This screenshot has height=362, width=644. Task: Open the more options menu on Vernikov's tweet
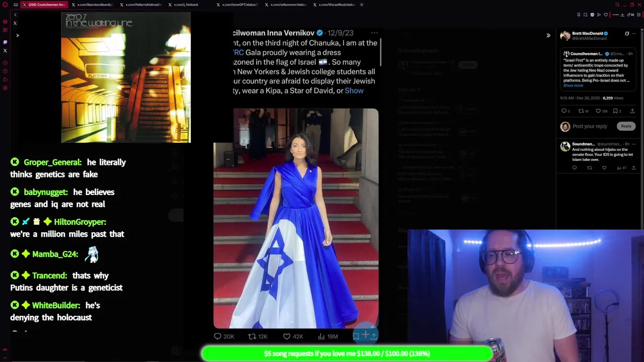point(374,33)
